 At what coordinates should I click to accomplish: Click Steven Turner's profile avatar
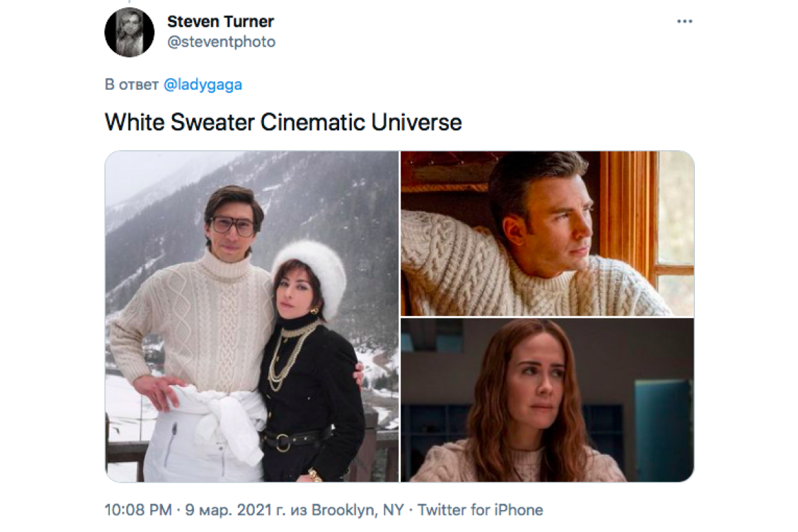[130, 32]
